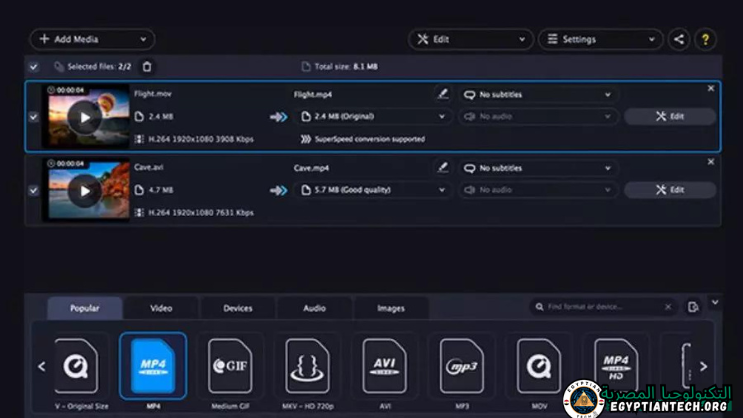Click the Find format or device field
Viewport: 743px width, 418px height.
[x=603, y=307]
